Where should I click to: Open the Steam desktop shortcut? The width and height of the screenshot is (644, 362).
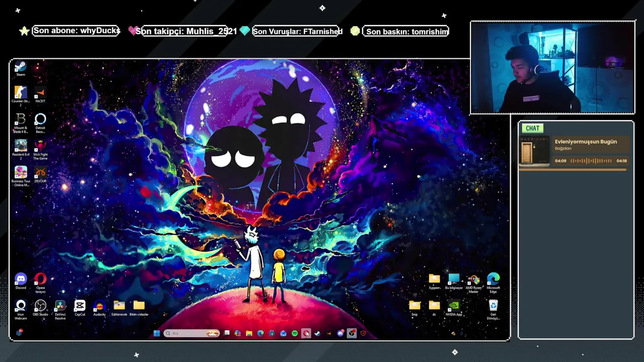[x=20, y=68]
